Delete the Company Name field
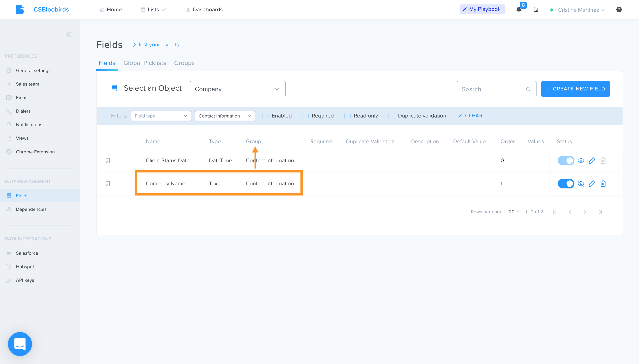Viewport: 639px width, 364px height. pos(603,184)
